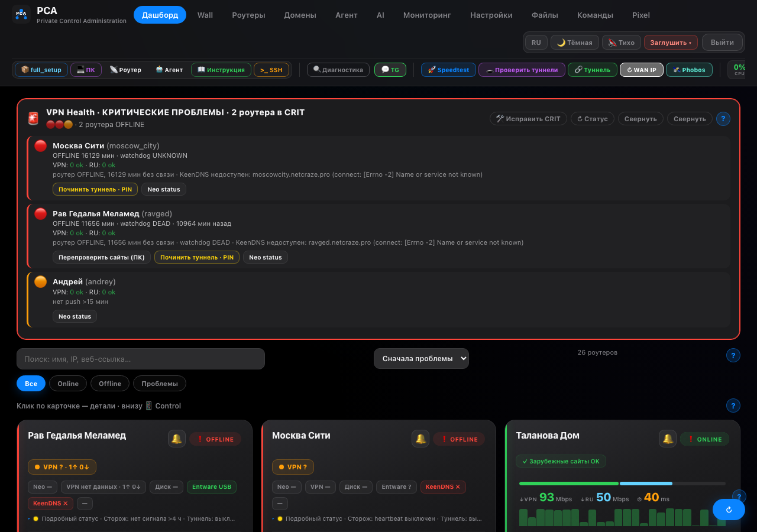
Task: Open help icon beside card hint text
Action: (733, 406)
